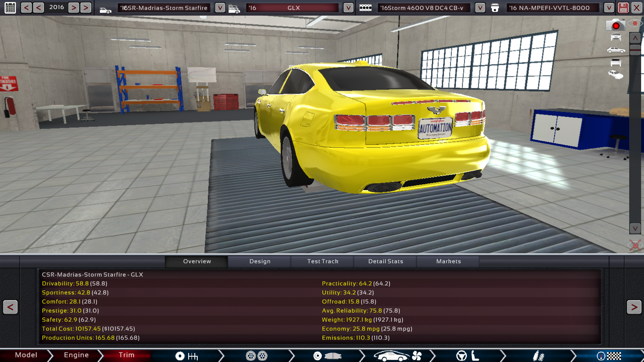Open photo mode with the camera icon
Viewport: 644px width, 362px height.
(x=616, y=25)
